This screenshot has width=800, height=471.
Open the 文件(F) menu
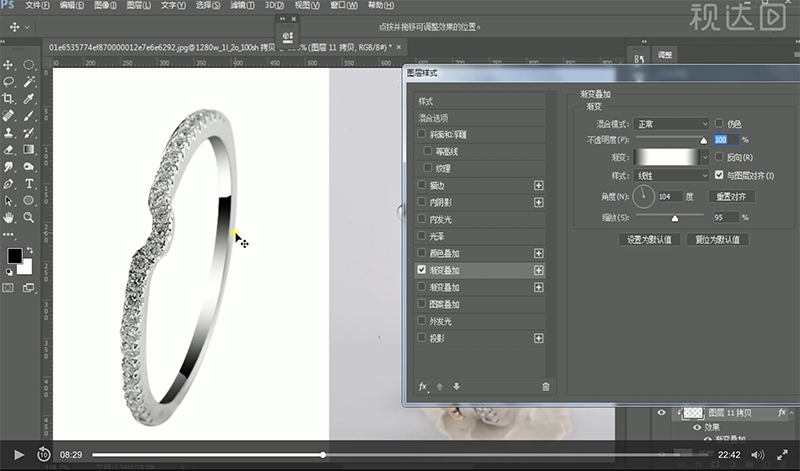click(x=37, y=5)
